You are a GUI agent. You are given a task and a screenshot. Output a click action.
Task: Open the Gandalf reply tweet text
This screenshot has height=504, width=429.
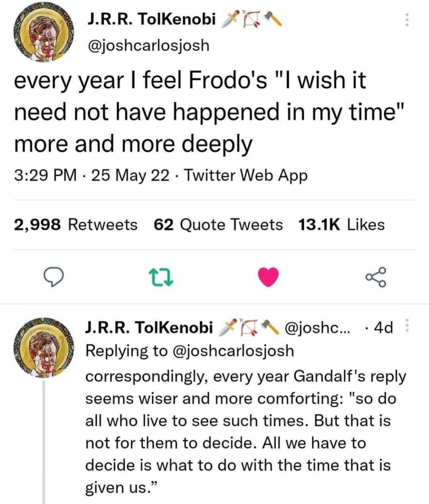243,431
